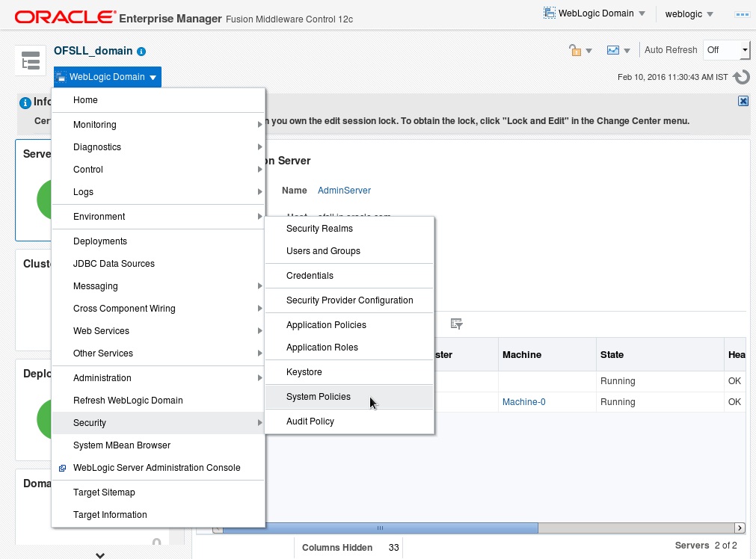Choose Deployments menu entry
Viewport: 756px width, 559px height.
[158, 241]
